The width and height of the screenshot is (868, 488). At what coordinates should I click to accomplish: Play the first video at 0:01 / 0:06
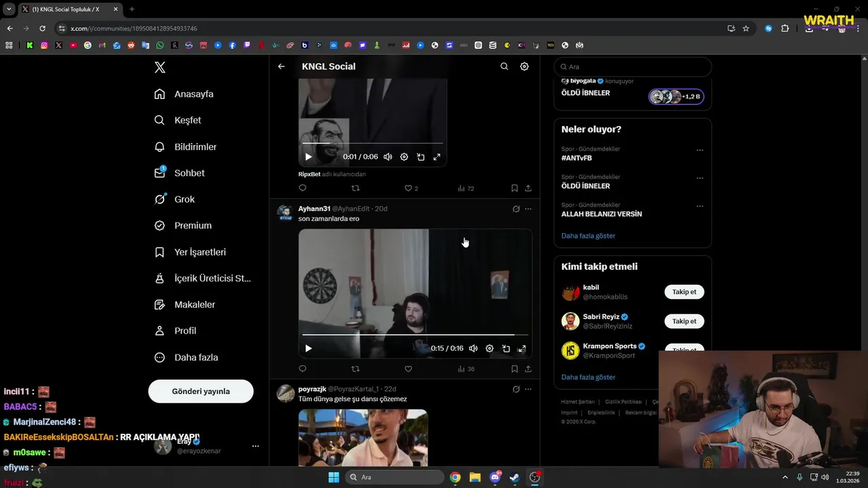[309, 157]
